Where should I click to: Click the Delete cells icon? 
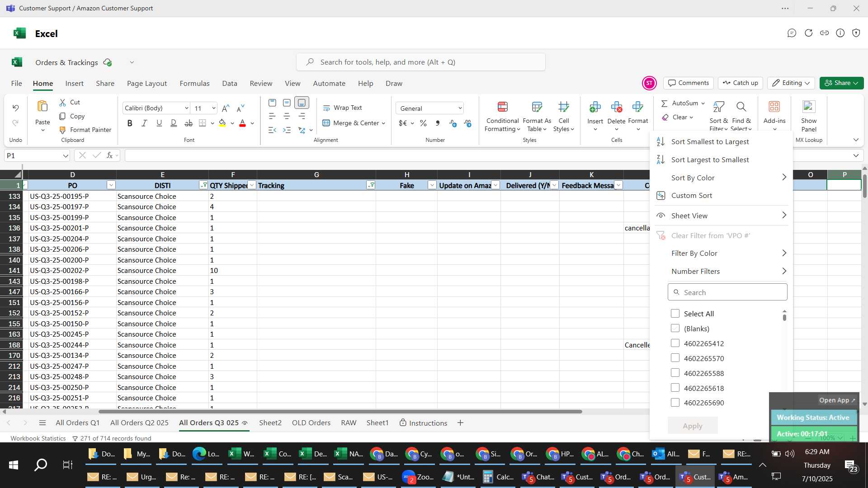pos(616,107)
